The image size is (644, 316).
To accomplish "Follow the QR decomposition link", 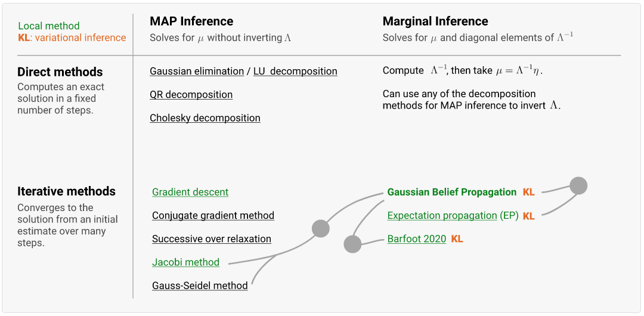I will pos(191,94).
